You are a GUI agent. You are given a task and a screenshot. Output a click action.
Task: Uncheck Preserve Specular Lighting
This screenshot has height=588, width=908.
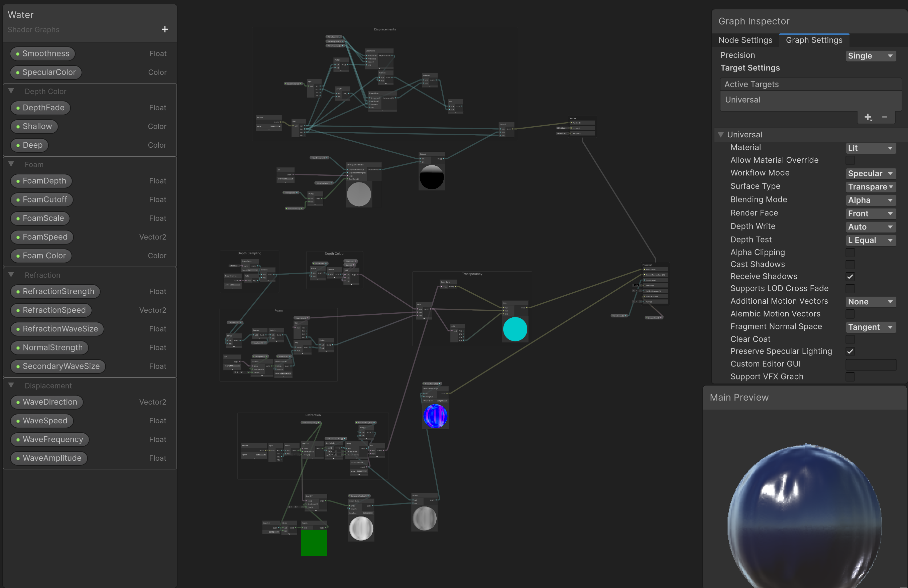pos(850,351)
